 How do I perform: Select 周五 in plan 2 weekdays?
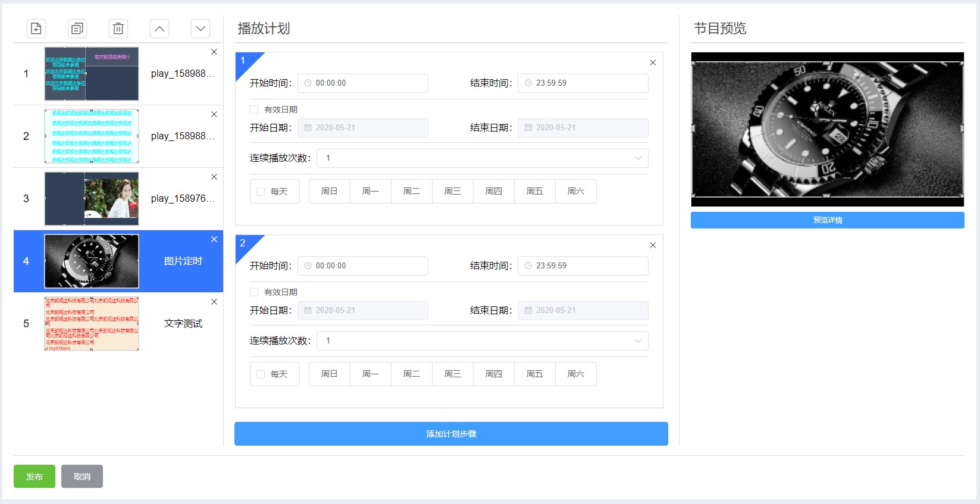click(x=534, y=374)
